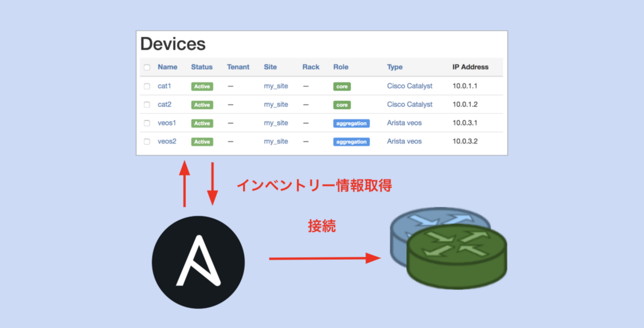
Task: Open my_site link in veos1 row
Action: [276, 123]
